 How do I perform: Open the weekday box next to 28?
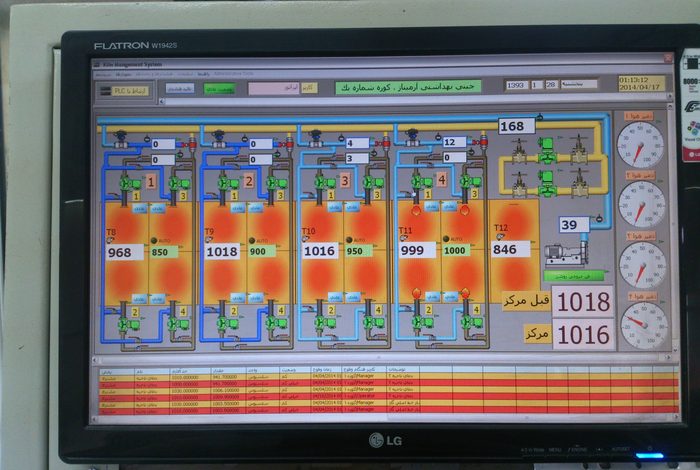pyautogui.click(x=579, y=84)
